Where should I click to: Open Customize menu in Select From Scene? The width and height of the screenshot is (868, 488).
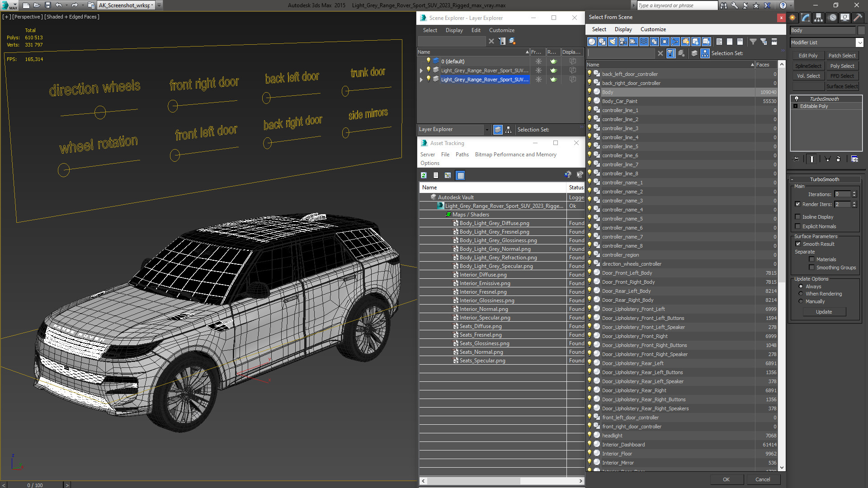point(653,29)
